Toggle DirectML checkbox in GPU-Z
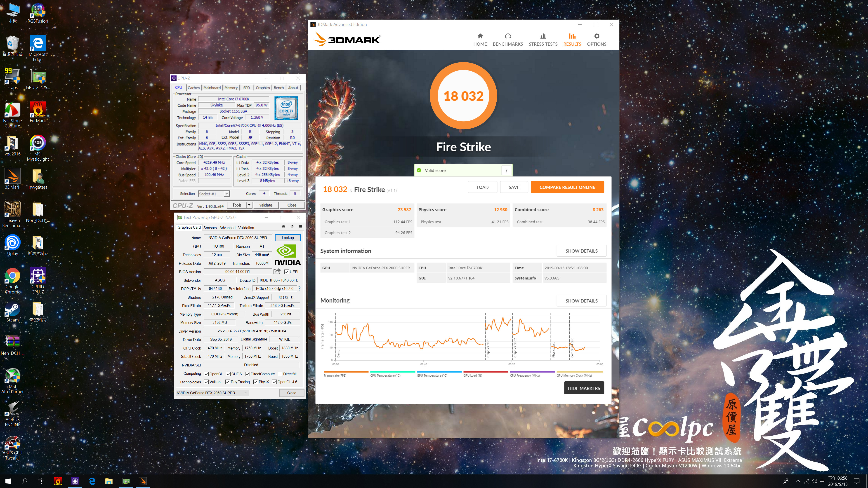Image resolution: width=868 pixels, height=488 pixels. (280, 374)
